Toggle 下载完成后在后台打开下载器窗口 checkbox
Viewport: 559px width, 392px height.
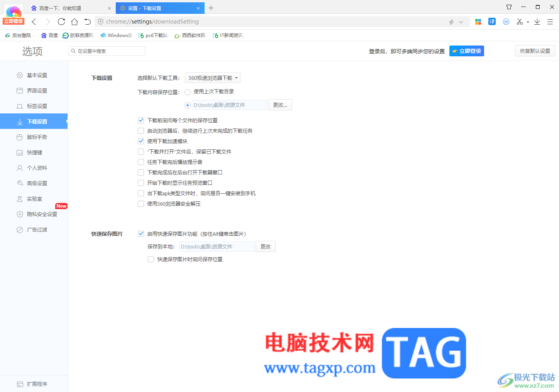(141, 172)
